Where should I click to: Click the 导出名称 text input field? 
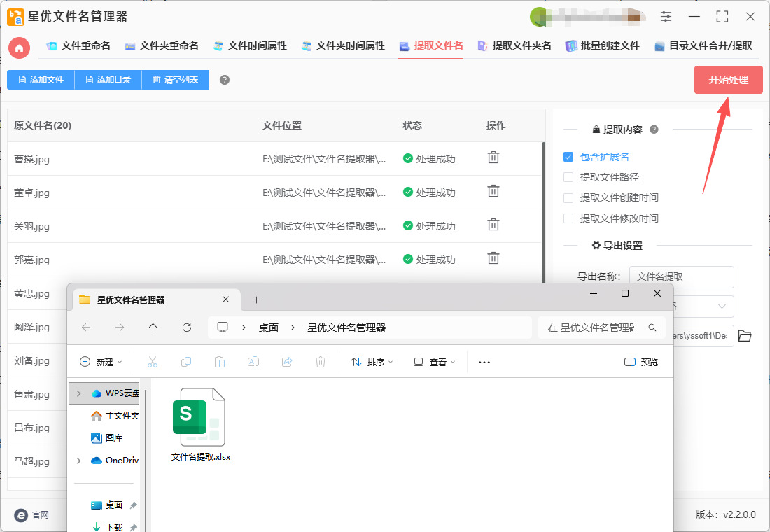point(681,276)
